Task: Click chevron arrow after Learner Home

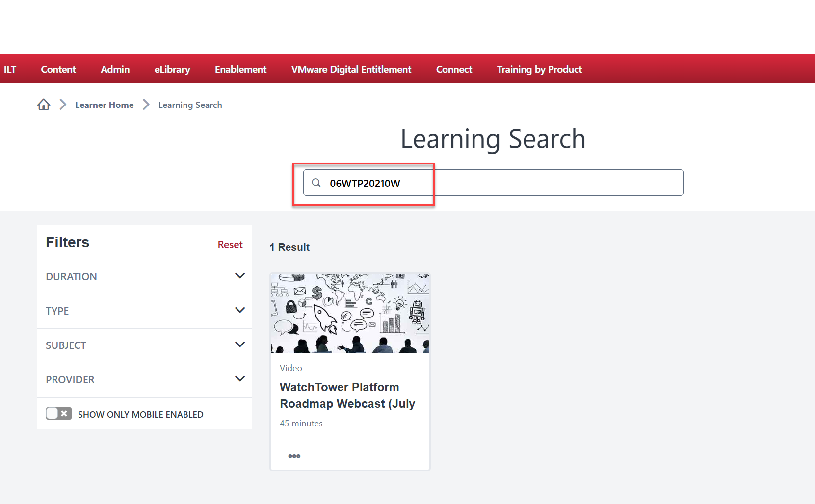Action: pos(146,105)
